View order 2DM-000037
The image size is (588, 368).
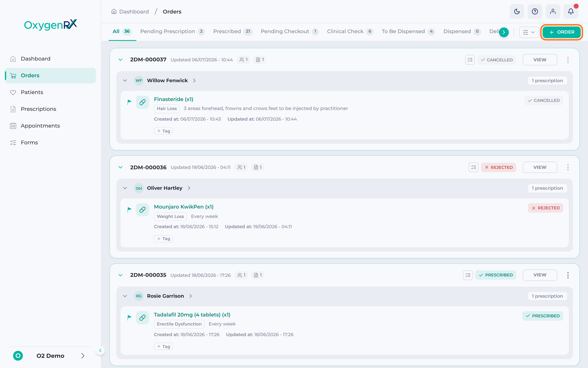click(540, 60)
